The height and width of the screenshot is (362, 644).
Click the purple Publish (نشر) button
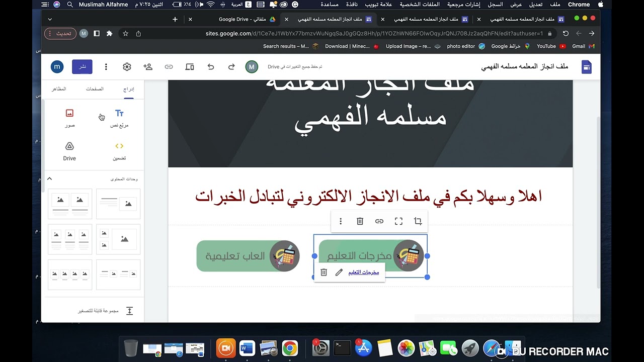coord(82,67)
